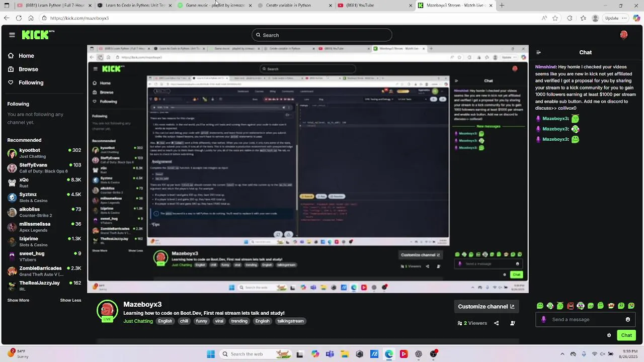Open Copilot in Edge toolbar
644x362 pixels.
coord(636,18)
